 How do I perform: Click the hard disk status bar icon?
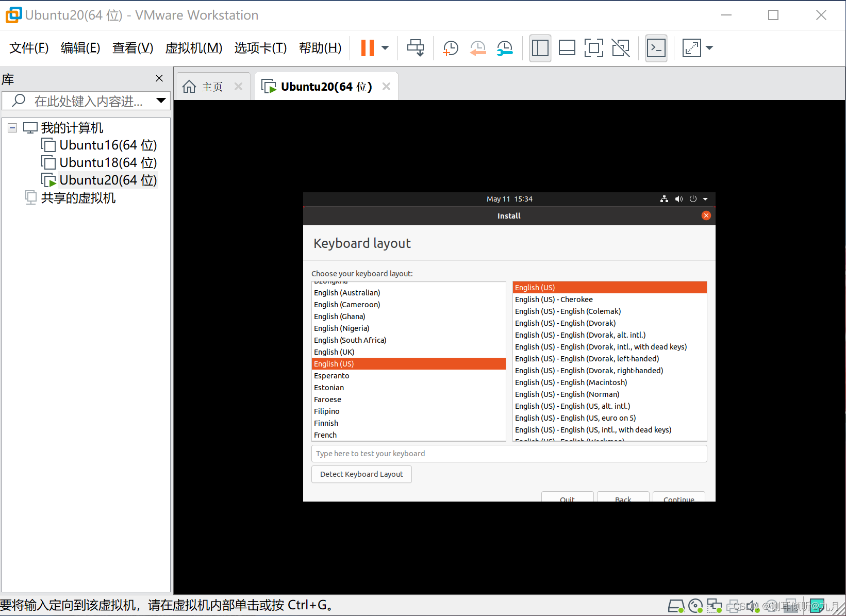(x=676, y=606)
